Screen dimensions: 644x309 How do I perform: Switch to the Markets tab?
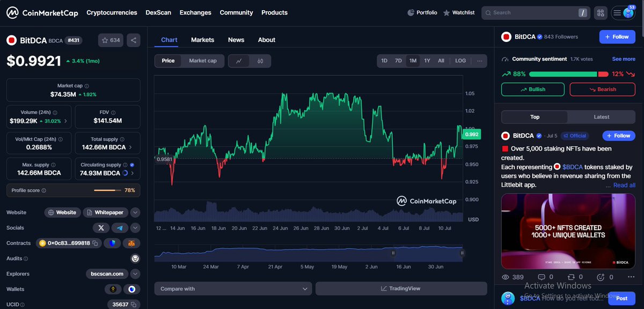click(202, 40)
